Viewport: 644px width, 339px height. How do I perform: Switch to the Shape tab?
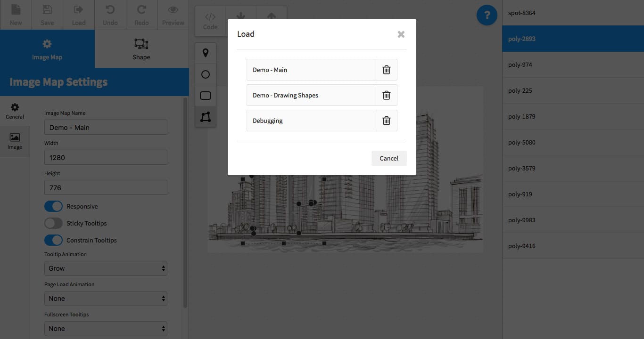click(x=141, y=49)
